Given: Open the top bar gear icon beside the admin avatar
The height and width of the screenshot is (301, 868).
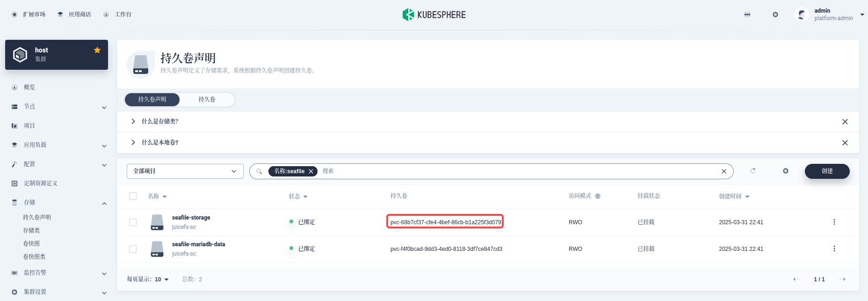Looking at the screenshot, I should point(775,15).
